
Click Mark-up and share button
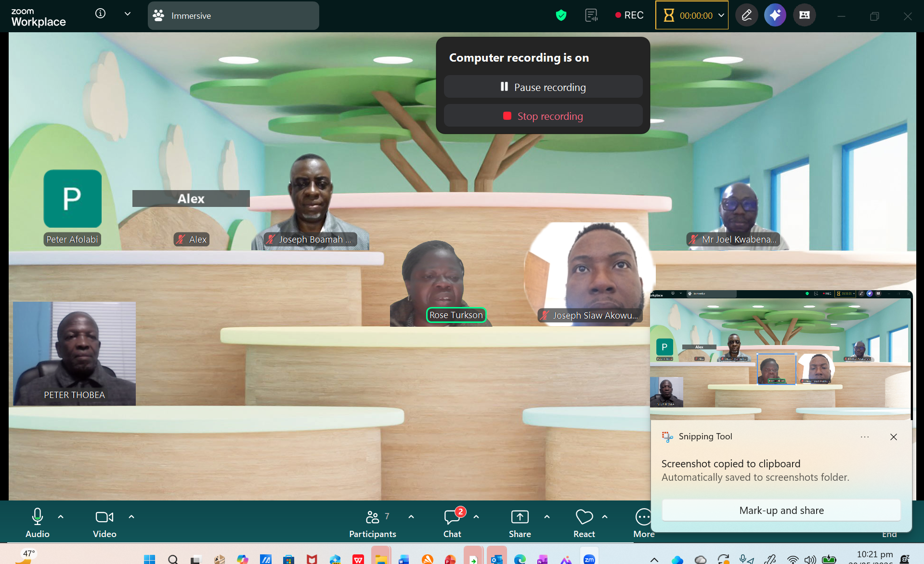(x=781, y=510)
